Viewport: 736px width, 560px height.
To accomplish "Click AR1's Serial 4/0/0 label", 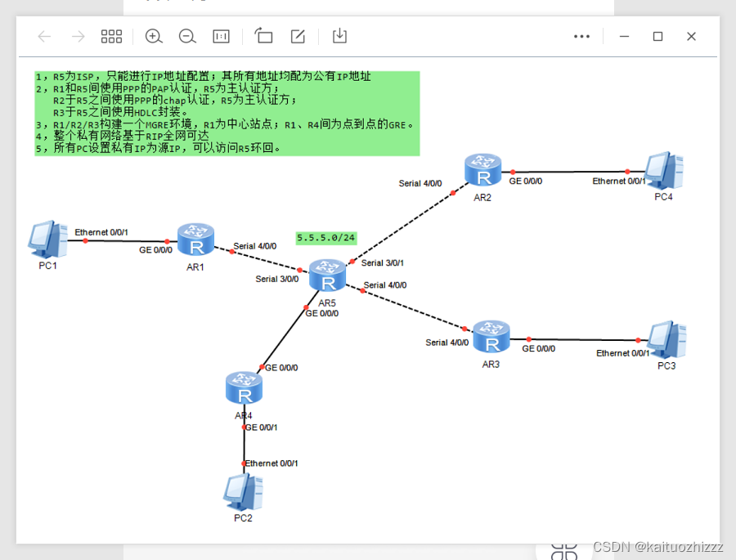I will (x=255, y=246).
